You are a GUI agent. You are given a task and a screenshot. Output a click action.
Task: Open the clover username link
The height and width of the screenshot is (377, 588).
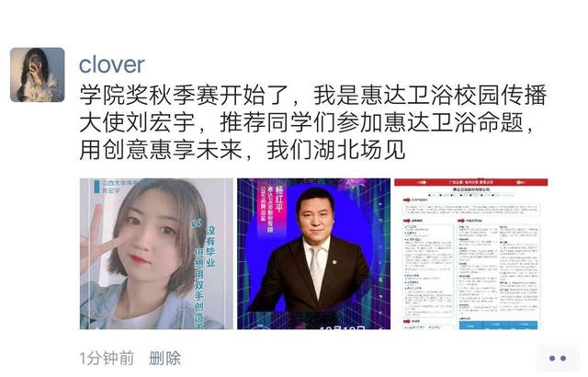(112, 64)
